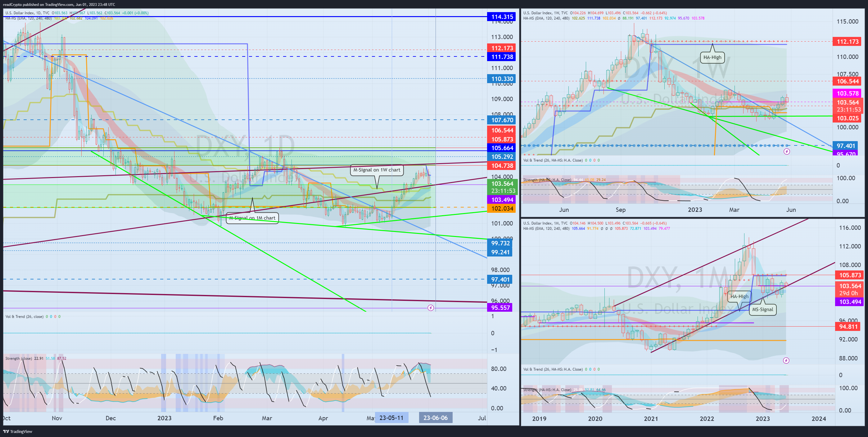Click the lightning event icon on 1W chart
The width and height of the screenshot is (868, 437).
(787, 151)
